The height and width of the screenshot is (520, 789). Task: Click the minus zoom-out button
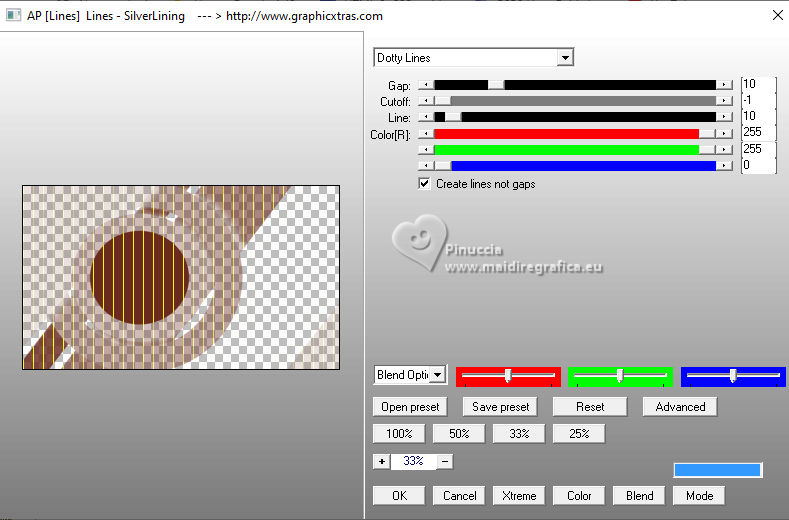[445, 461]
